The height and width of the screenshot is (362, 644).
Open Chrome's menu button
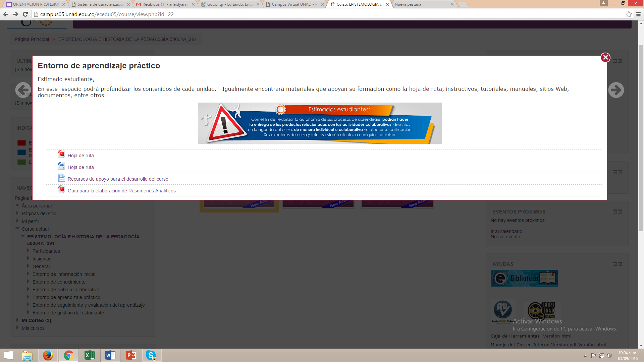(638, 14)
